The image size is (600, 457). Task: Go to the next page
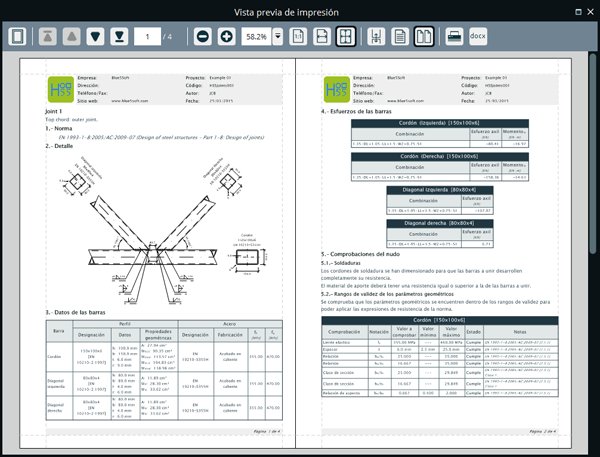coord(95,36)
